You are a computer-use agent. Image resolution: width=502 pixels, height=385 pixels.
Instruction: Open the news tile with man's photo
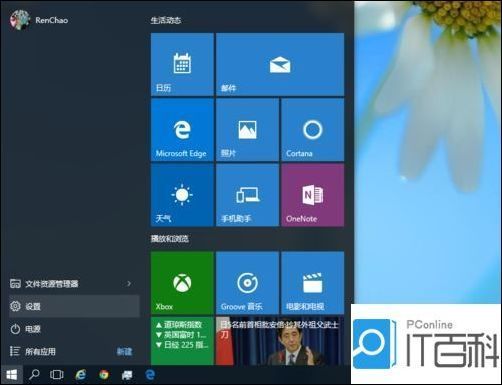280,341
